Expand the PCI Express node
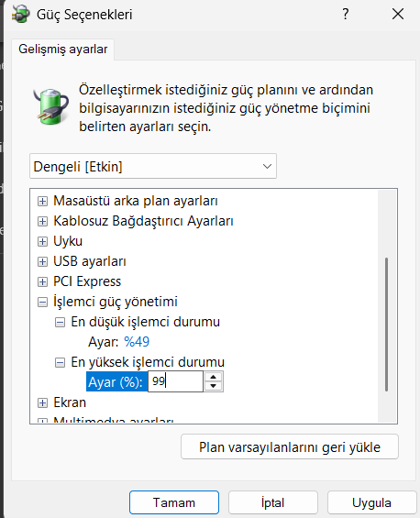 click(42, 281)
